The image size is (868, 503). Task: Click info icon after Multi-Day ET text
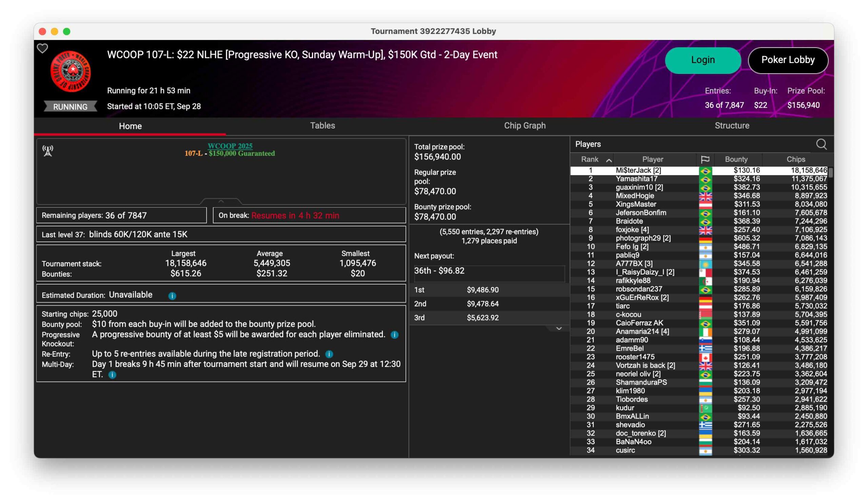coord(112,375)
